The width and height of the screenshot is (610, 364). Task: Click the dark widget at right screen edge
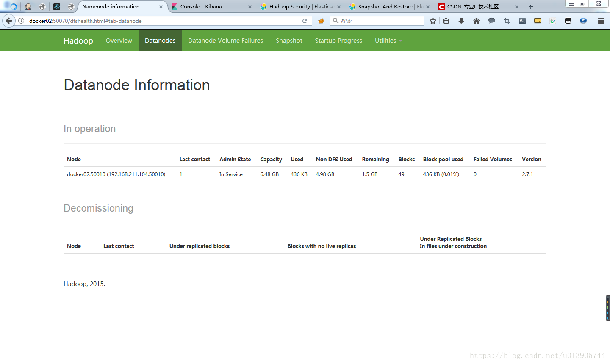(x=608, y=308)
